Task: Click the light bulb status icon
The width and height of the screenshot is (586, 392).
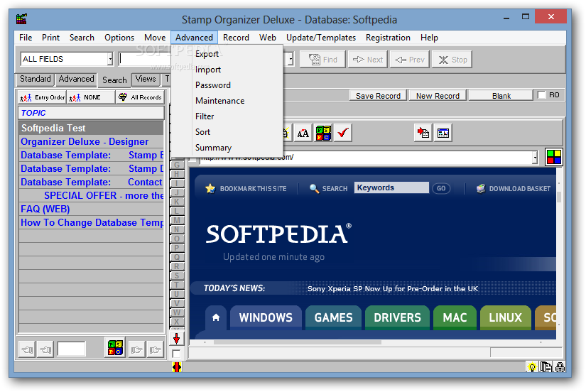Action: point(532,367)
